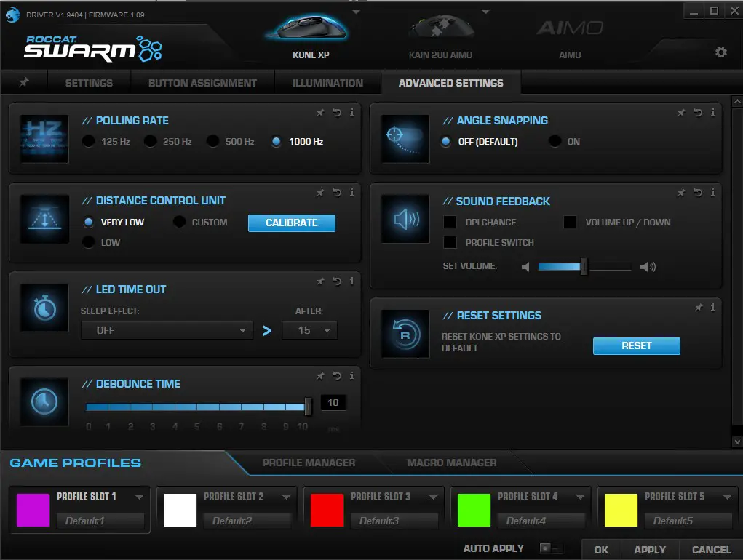Open the Profile Manager tab
Viewport: 743px width, 560px height.
click(309, 463)
